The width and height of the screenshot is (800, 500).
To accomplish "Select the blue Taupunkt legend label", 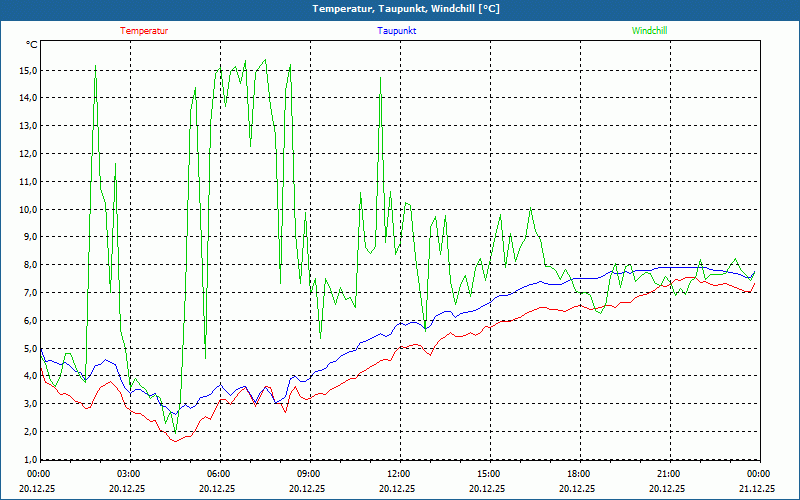I will click(x=397, y=31).
